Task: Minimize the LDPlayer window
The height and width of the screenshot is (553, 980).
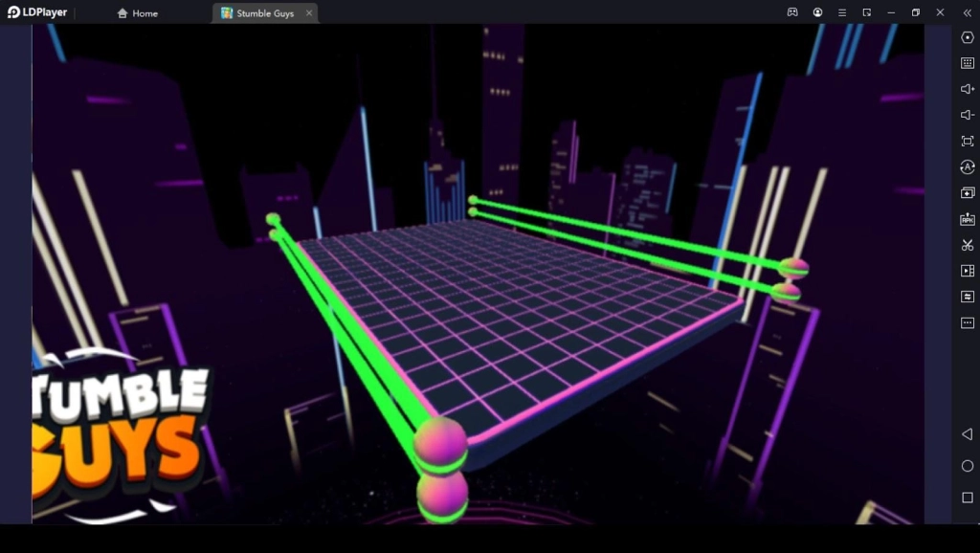Action: coord(891,12)
